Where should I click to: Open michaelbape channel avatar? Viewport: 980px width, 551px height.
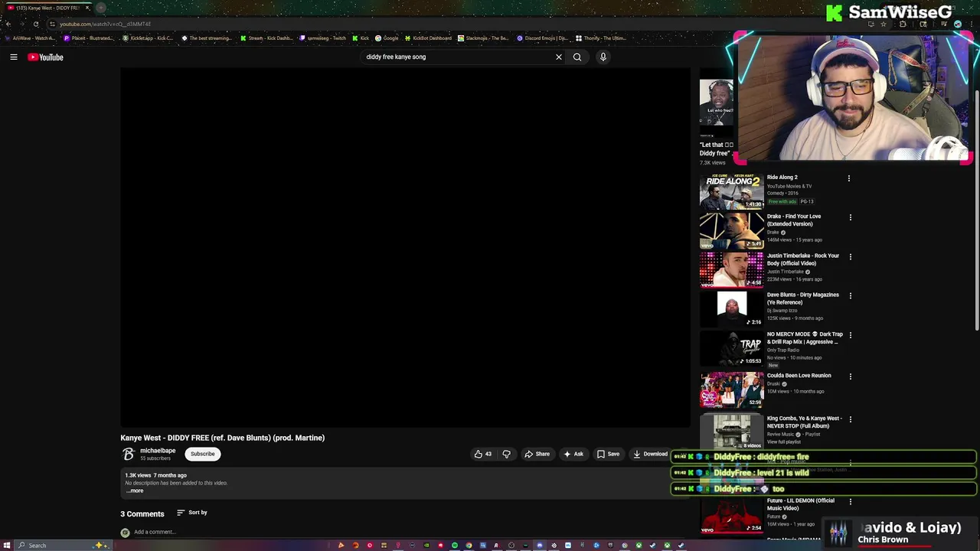click(x=128, y=454)
